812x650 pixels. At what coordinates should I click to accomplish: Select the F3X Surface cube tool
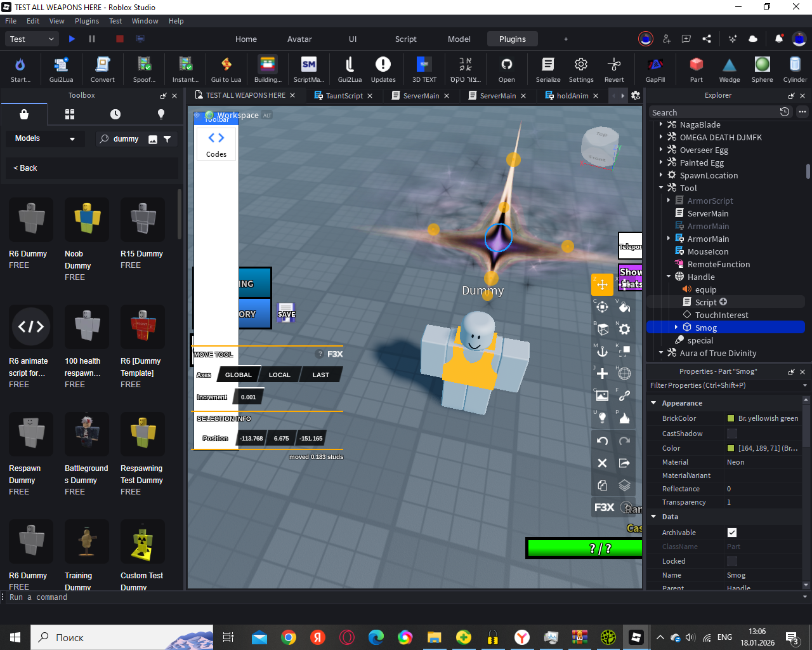pos(602,329)
